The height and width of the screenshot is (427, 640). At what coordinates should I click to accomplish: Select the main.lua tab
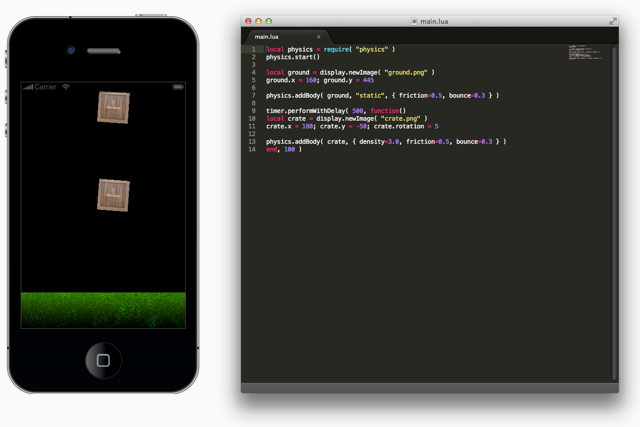coord(268,37)
